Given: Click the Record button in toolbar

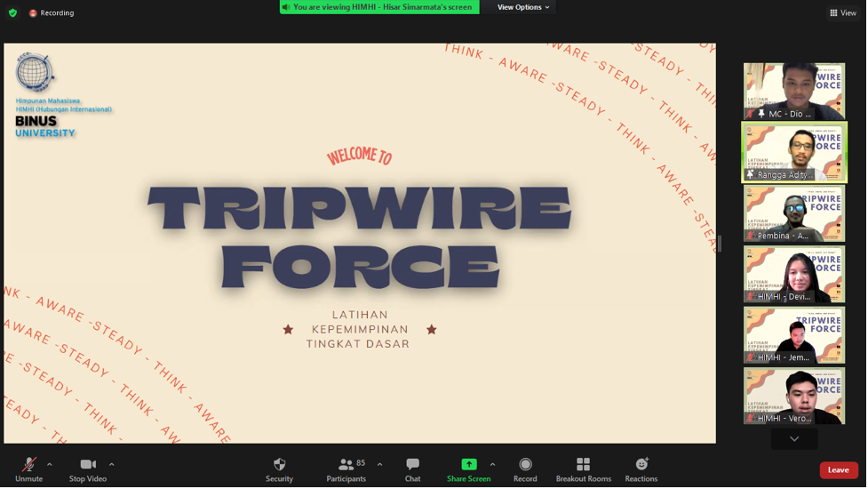Looking at the screenshot, I should (525, 469).
